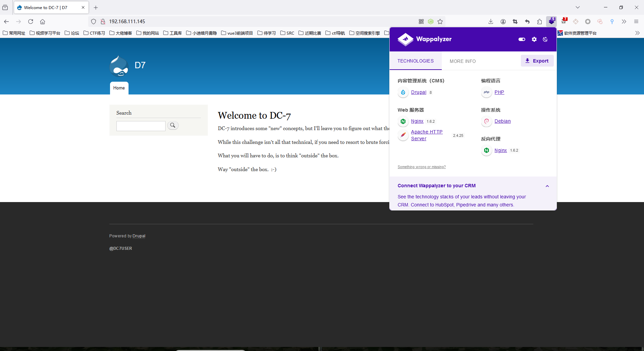The height and width of the screenshot is (351, 644).
Task: Open Wappalyzer settings gear icon
Action: [x=534, y=39]
